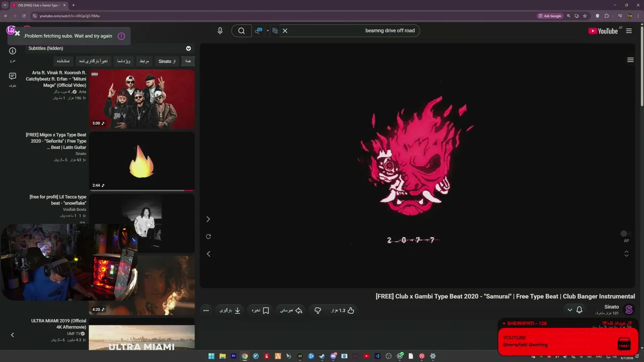Open a new browser tab with the plus button
Image resolution: width=644 pixels, height=362 pixels.
(x=73, y=5)
